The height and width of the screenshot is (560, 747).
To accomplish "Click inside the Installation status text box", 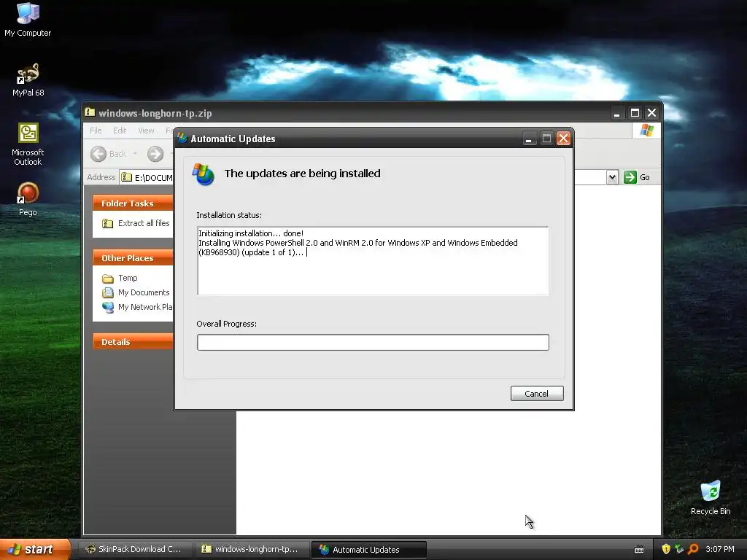I will [373, 261].
